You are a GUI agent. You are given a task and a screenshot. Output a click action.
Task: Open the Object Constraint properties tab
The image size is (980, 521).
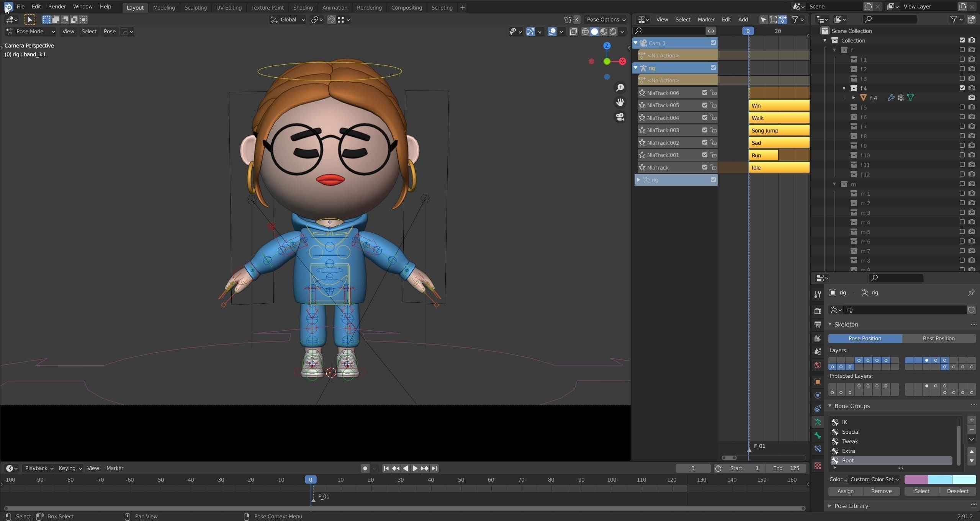pos(818,408)
